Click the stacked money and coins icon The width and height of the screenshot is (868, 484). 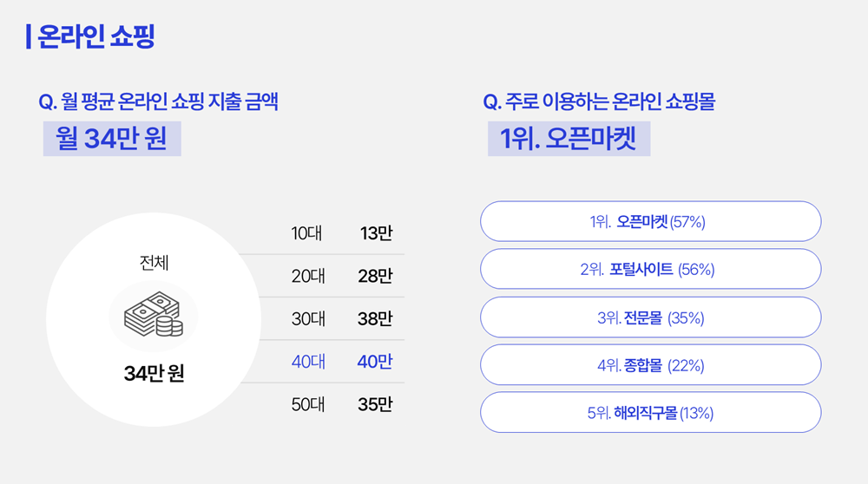154,314
